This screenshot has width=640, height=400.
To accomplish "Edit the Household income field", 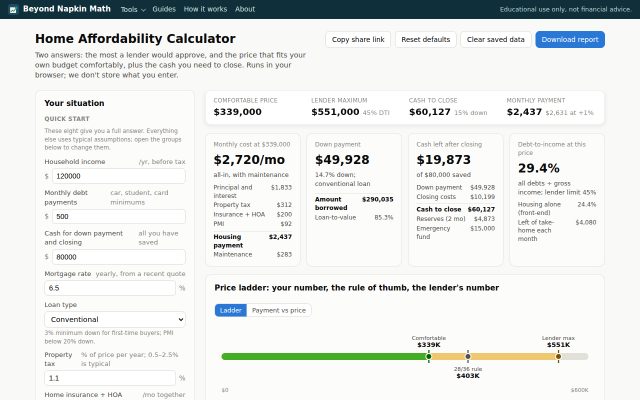I will pyautogui.click(x=119, y=176).
